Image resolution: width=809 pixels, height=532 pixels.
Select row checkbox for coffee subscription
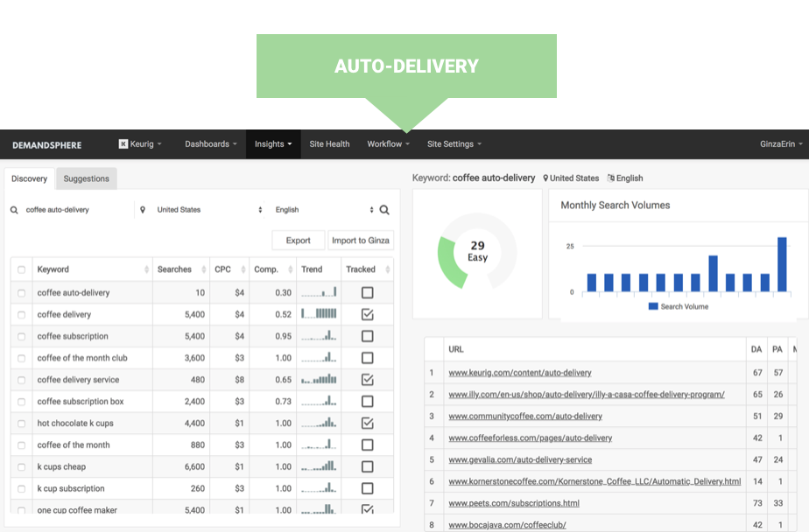point(21,336)
